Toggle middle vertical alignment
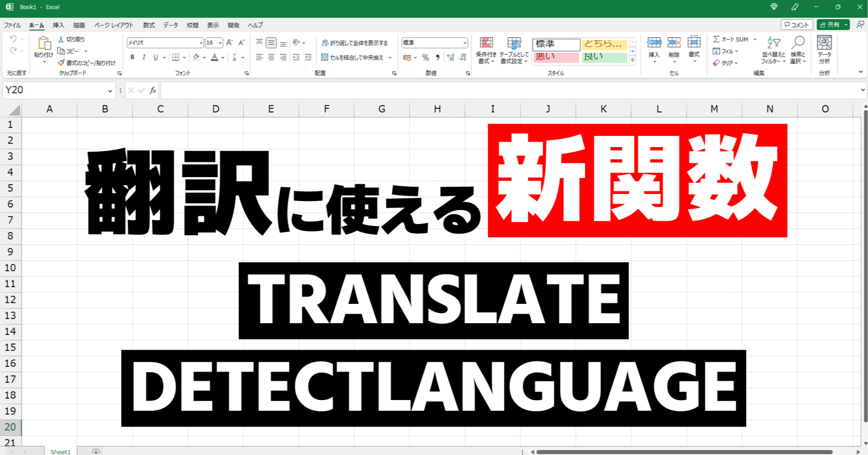 click(271, 43)
